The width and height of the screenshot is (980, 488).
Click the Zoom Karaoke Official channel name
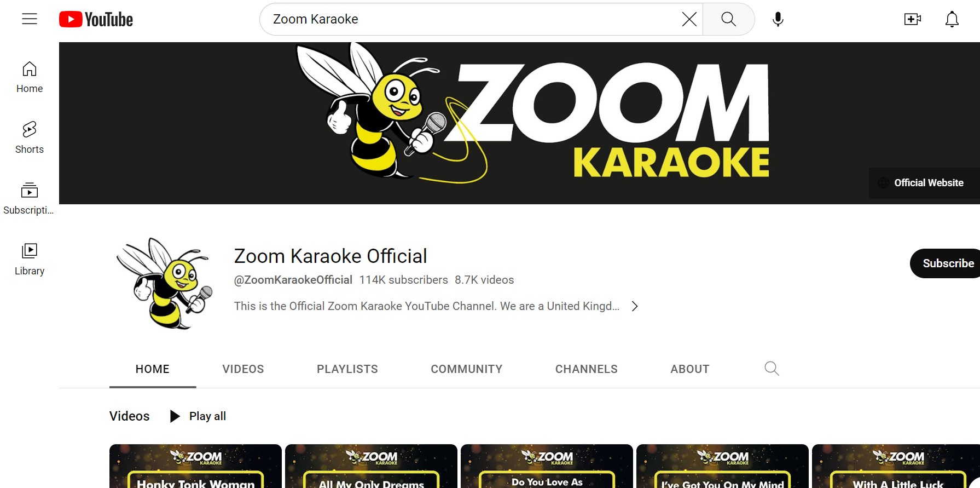(x=330, y=256)
